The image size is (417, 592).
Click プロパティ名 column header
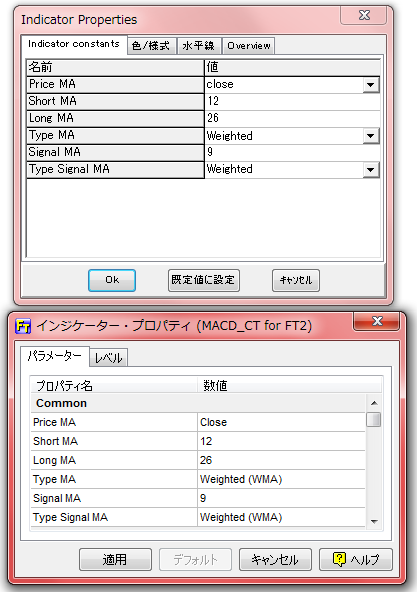coord(114,385)
